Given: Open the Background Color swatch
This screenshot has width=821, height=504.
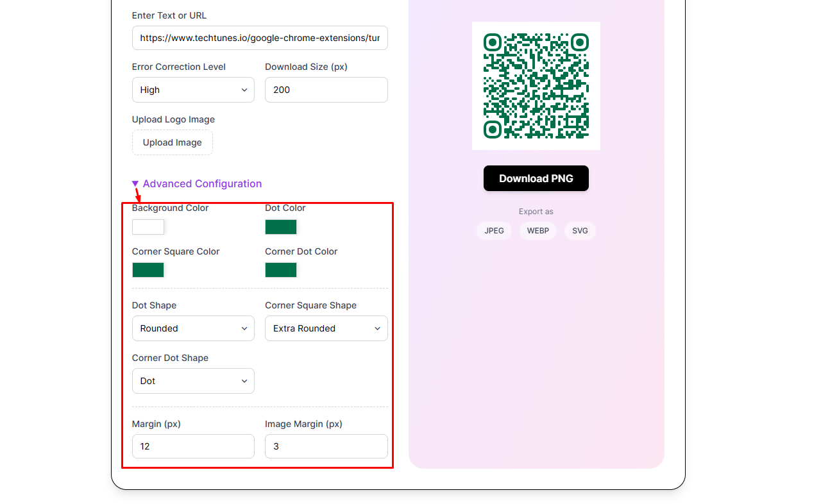Looking at the screenshot, I should coord(148,227).
